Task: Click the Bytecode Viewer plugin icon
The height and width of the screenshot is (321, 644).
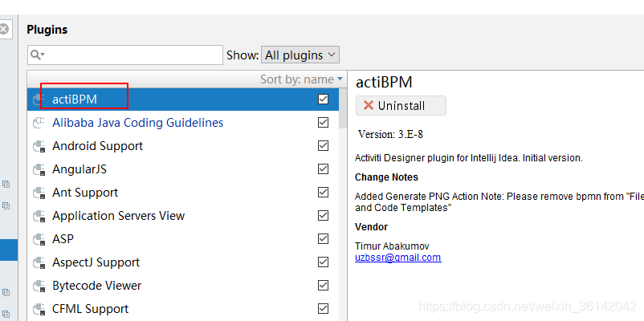Action: pos(39,286)
